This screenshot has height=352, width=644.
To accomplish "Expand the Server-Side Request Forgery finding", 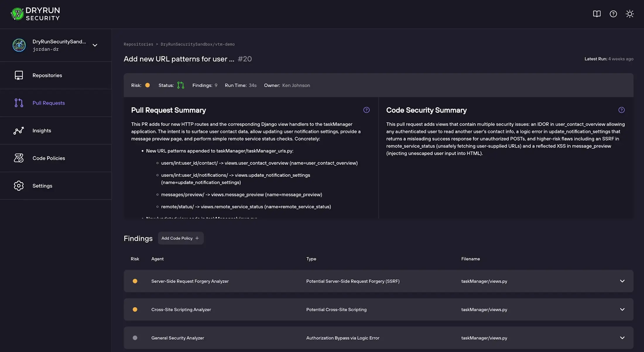I will coord(622,281).
